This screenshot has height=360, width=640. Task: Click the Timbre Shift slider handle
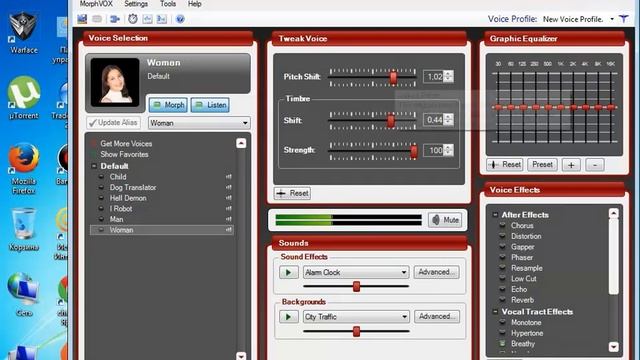(x=391, y=120)
